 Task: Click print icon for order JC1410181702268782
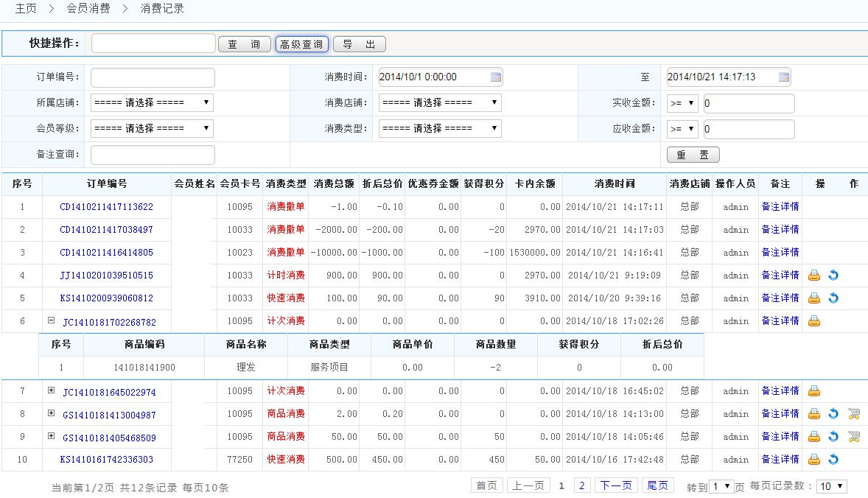click(813, 321)
